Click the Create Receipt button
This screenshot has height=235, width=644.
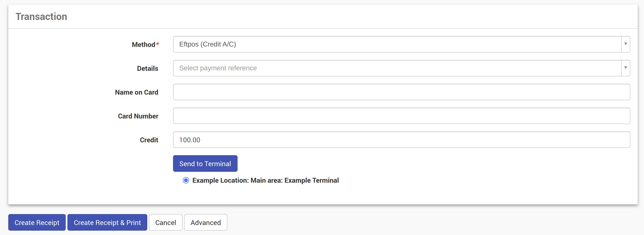click(x=37, y=222)
